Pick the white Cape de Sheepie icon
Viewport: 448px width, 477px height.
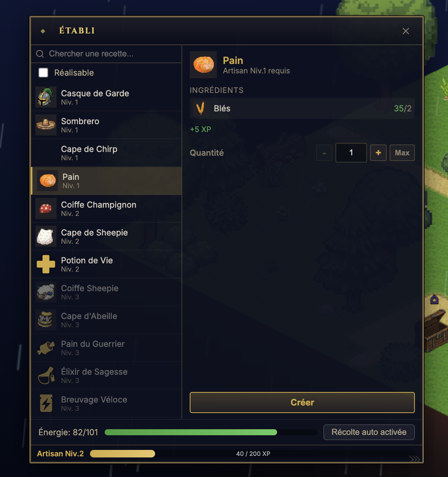coord(46,236)
